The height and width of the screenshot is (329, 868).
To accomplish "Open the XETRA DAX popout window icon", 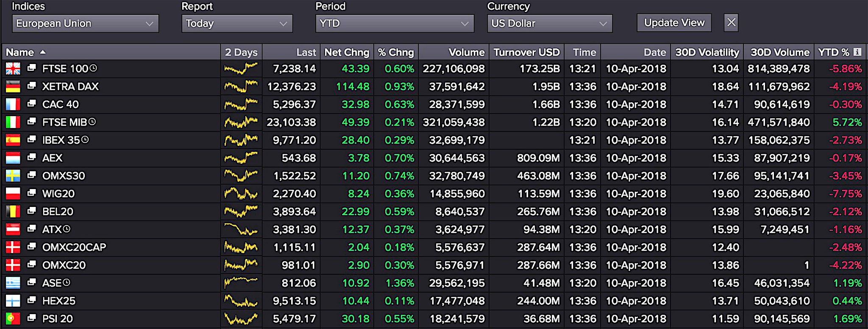I will pyautogui.click(x=31, y=86).
